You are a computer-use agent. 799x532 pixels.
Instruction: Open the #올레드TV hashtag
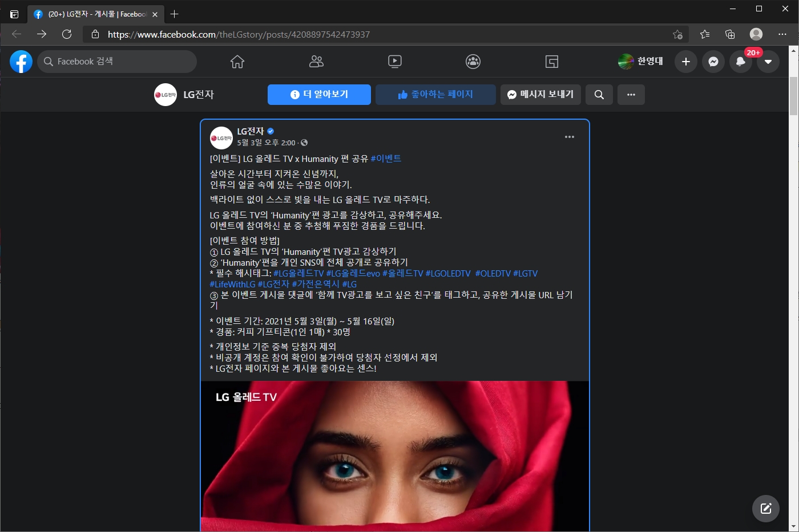click(x=403, y=274)
